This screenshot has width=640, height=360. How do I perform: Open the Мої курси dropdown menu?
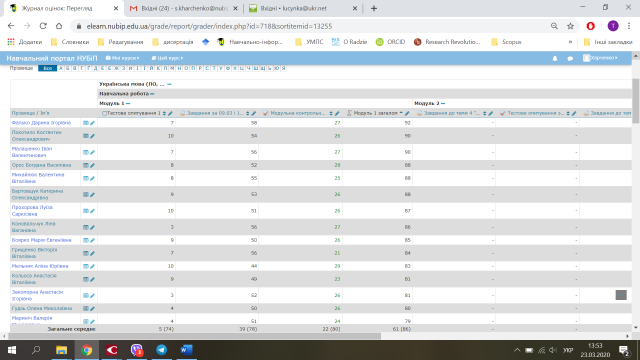[x=122, y=58]
